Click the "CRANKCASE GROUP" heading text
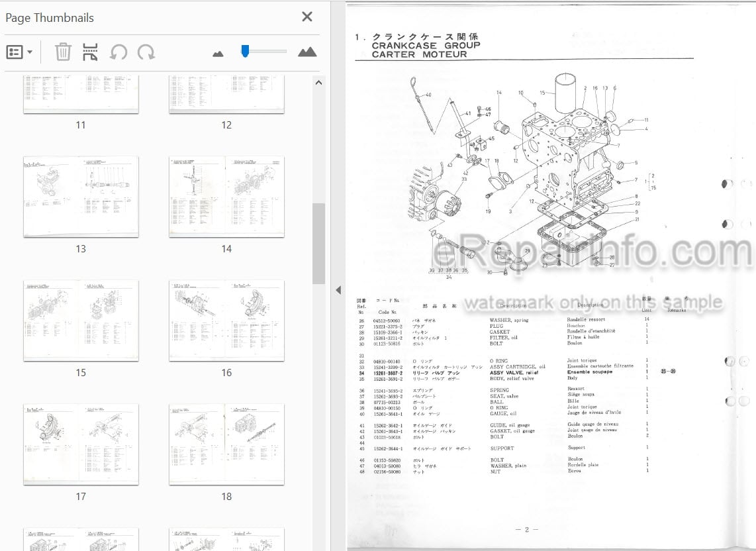This screenshot has width=756, height=551. [426, 45]
